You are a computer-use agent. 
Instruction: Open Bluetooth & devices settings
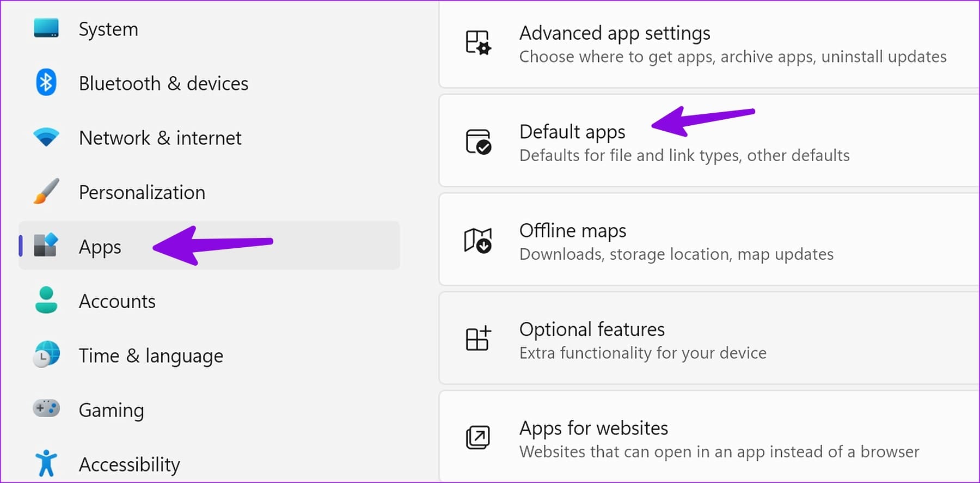coord(163,83)
